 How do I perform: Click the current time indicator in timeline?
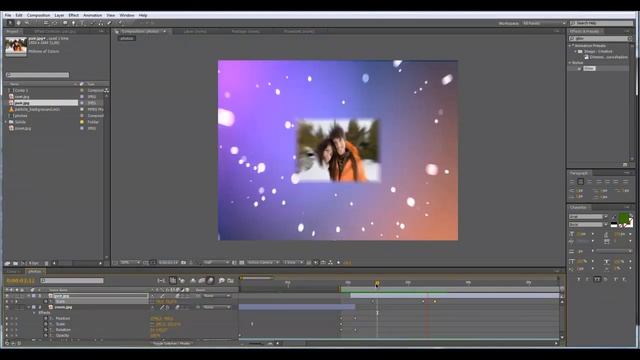(377, 283)
